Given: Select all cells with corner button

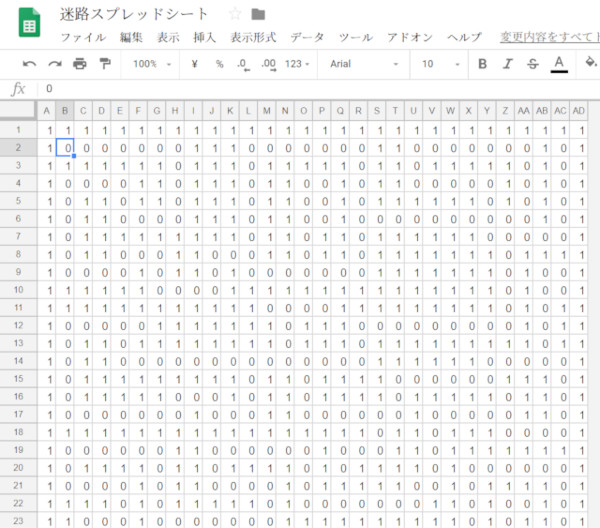Looking at the screenshot, I should [18, 109].
